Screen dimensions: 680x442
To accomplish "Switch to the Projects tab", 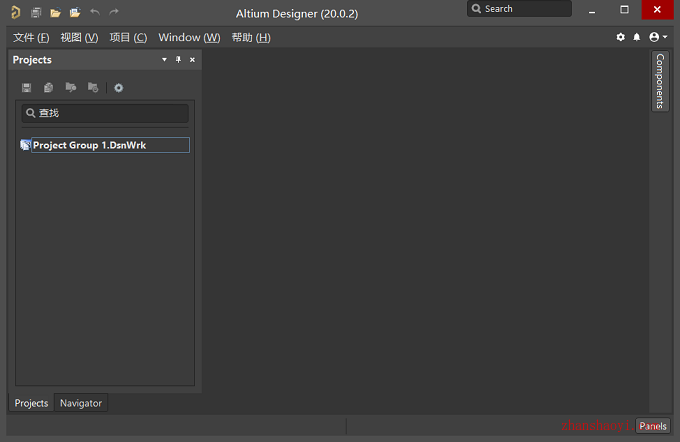I will point(31,403).
